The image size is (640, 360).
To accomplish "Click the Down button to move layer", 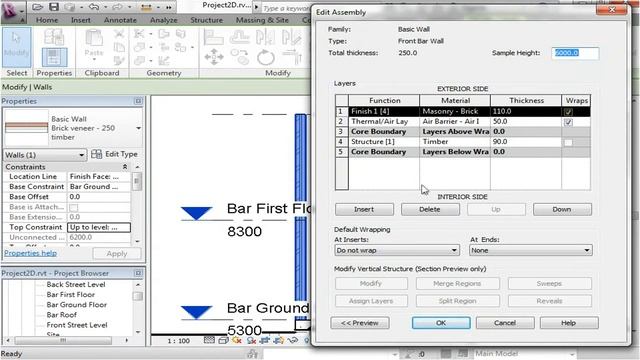I will tap(562, 209).
